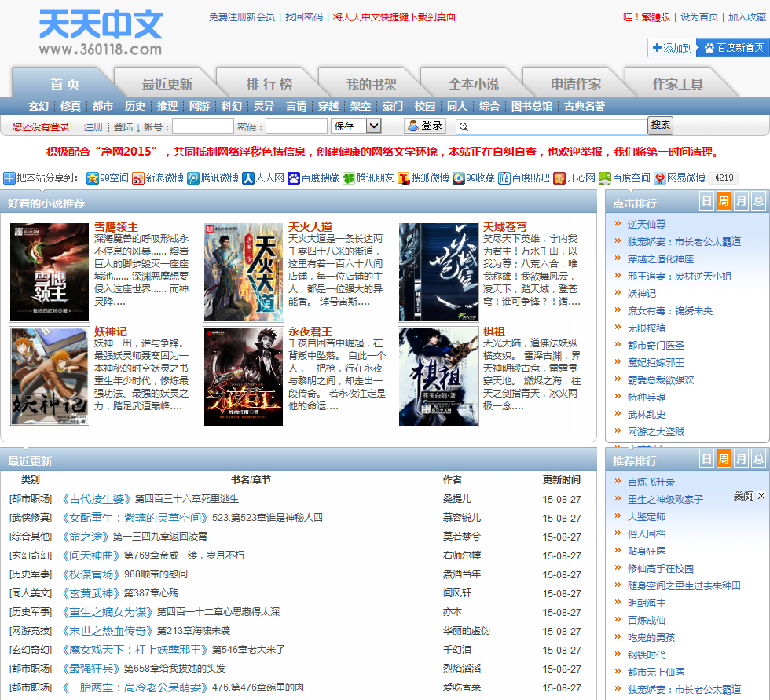Share to QQ收藏 icon
Image resolution: width=770 pixels, height=700 pixels.
tap(459, 178)
